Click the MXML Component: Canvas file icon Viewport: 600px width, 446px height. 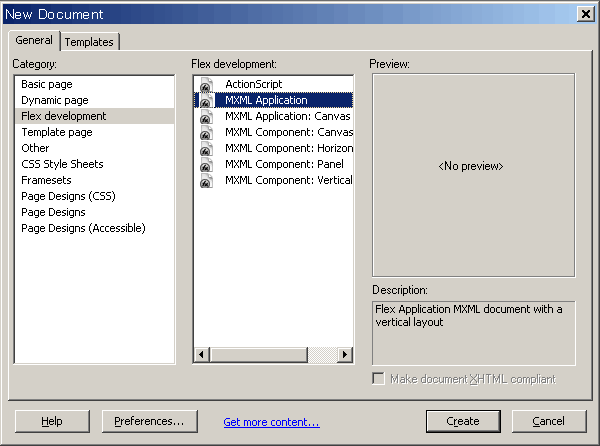click(x=206, y=132)
